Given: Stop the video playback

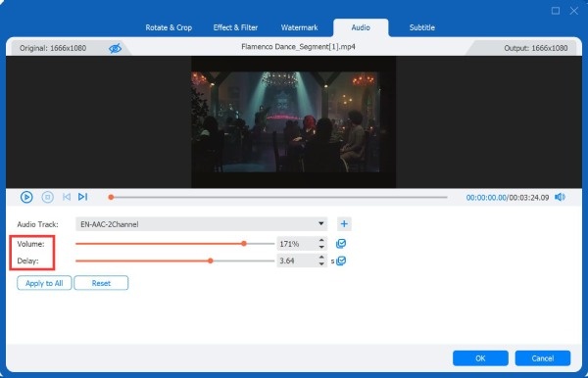Looking at the screenshot, I should click(47, 197).
